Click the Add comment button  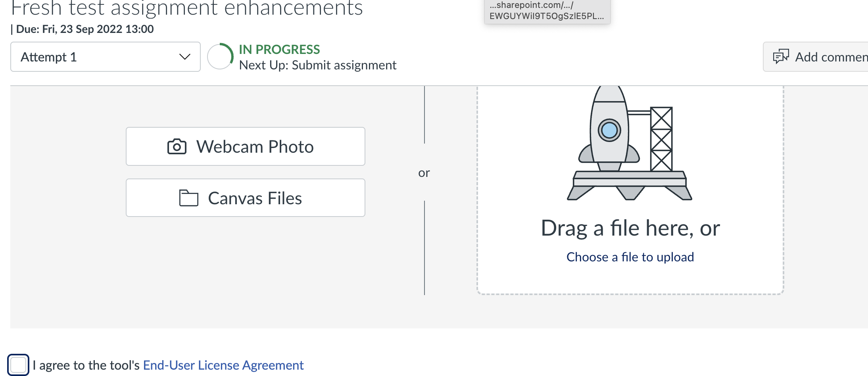click(822, 56)
